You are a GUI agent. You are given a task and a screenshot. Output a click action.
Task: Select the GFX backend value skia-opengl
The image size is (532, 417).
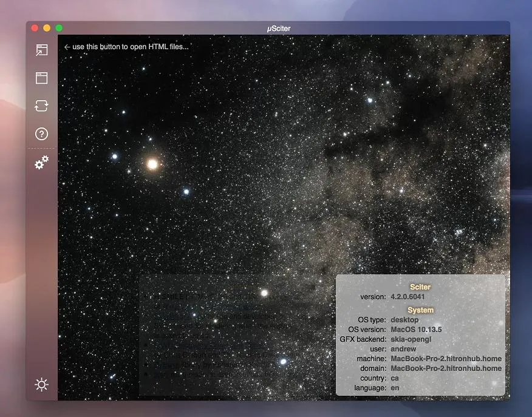click(x=411, y=339)
